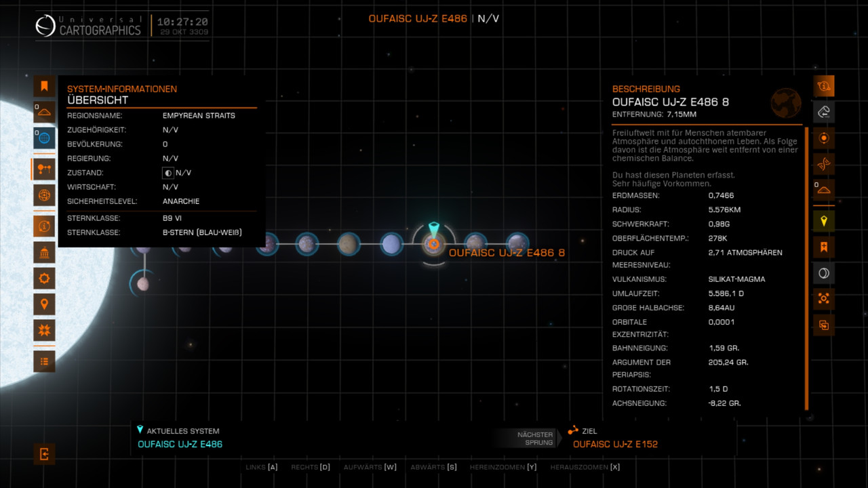The width and height of the screenshot is (868, 488).
Task: Open the location pin icon in left sidebar
Action: tap(44, 304)
